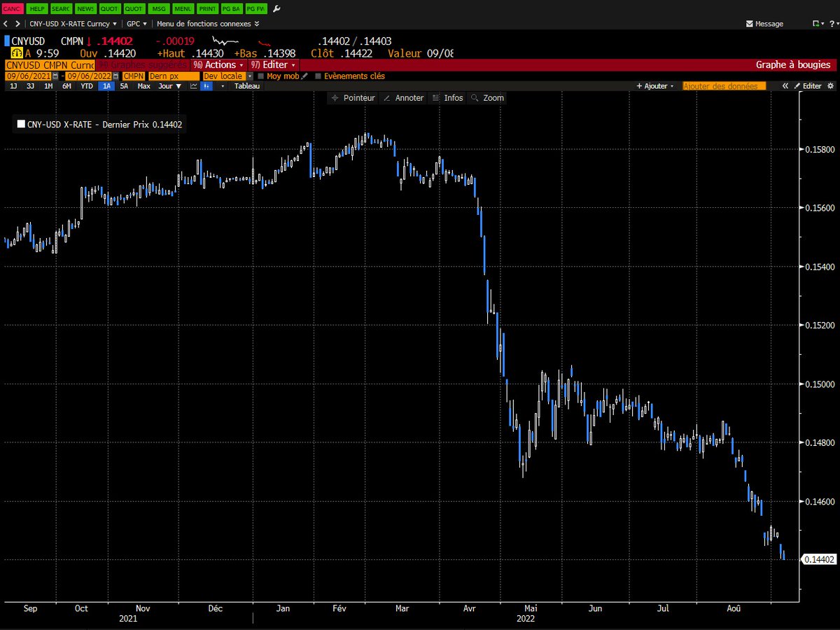This screenshot has height=630, width=840.
Task: Select the 3J range tab
Action: [30, 86]
